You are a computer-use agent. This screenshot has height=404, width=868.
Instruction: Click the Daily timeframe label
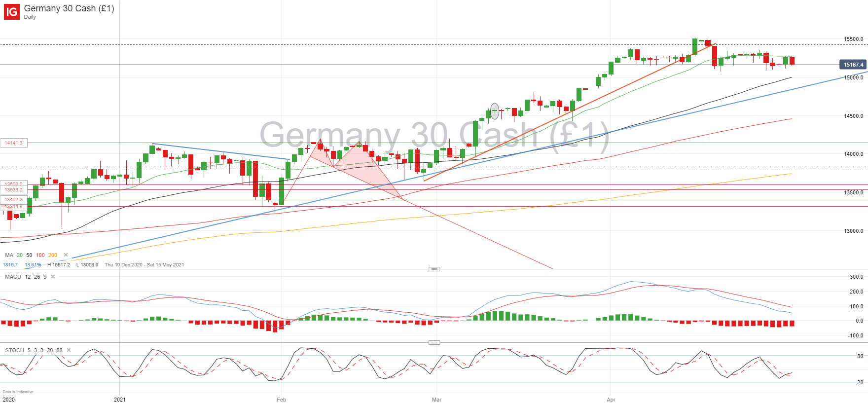[30, 17]
